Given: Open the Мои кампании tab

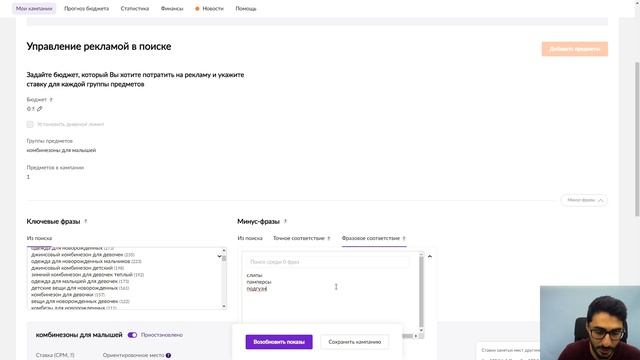Looking at the screenshot, I should pyautogui.click(x=34, y=9).
